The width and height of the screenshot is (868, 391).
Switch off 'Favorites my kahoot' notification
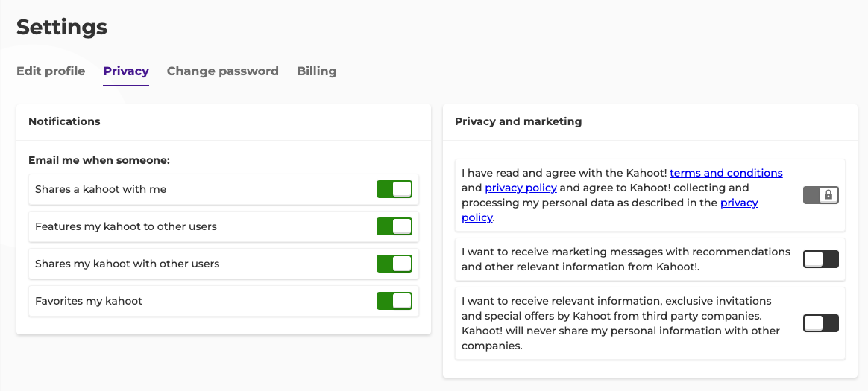pos(394,301)
